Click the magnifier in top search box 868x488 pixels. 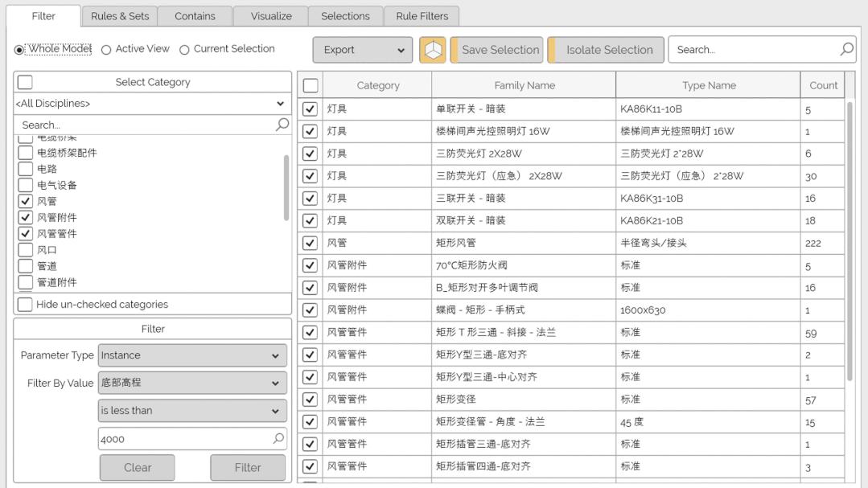point(846,49)
